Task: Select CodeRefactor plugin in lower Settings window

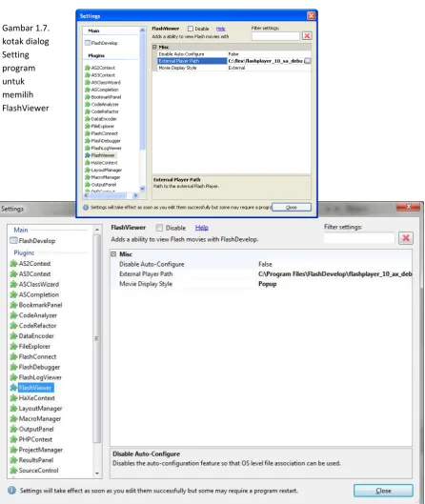Action: (33, 326)
